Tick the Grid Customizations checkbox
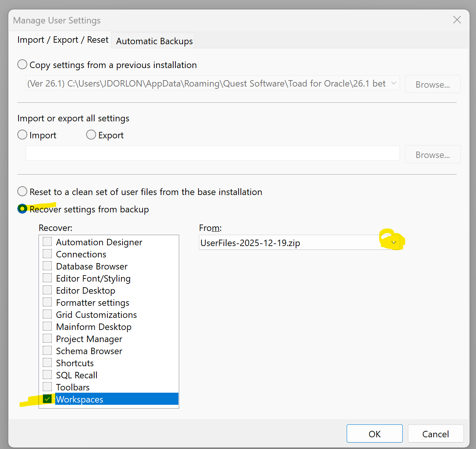 click(47, 314)
